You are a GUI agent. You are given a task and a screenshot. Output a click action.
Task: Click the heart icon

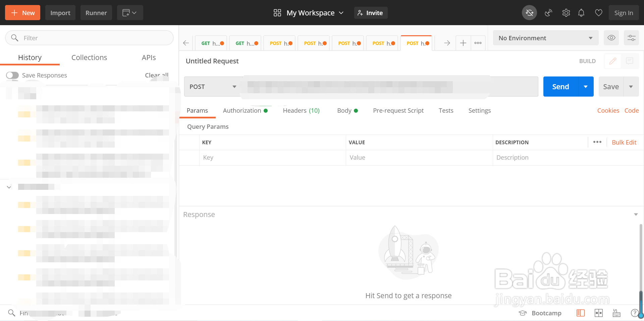point(598,13)
